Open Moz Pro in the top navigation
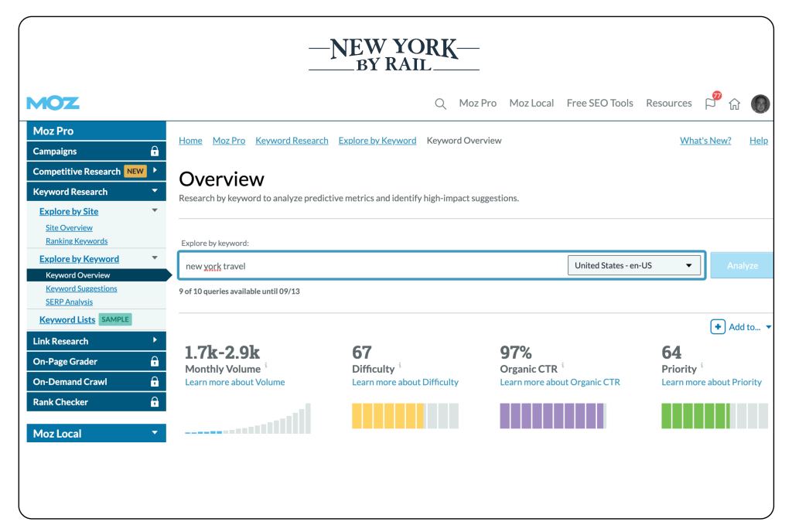This screenshot has height=532, width=792. (477, 104)
